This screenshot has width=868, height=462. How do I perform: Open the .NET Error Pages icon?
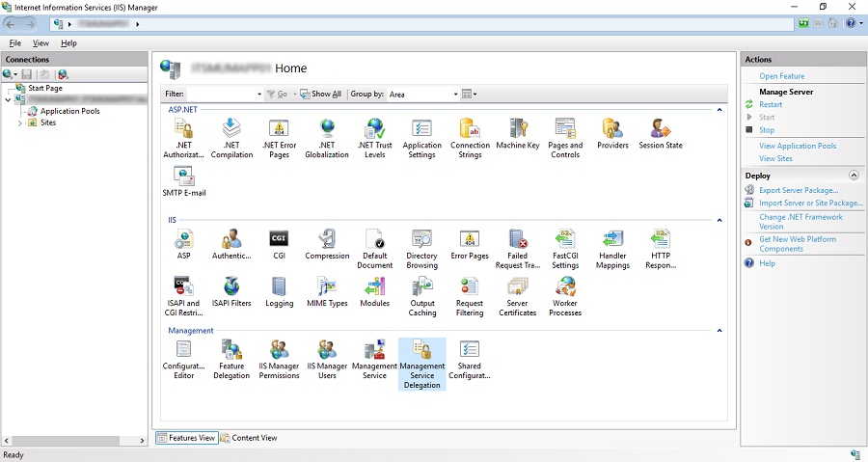(279, 138)
